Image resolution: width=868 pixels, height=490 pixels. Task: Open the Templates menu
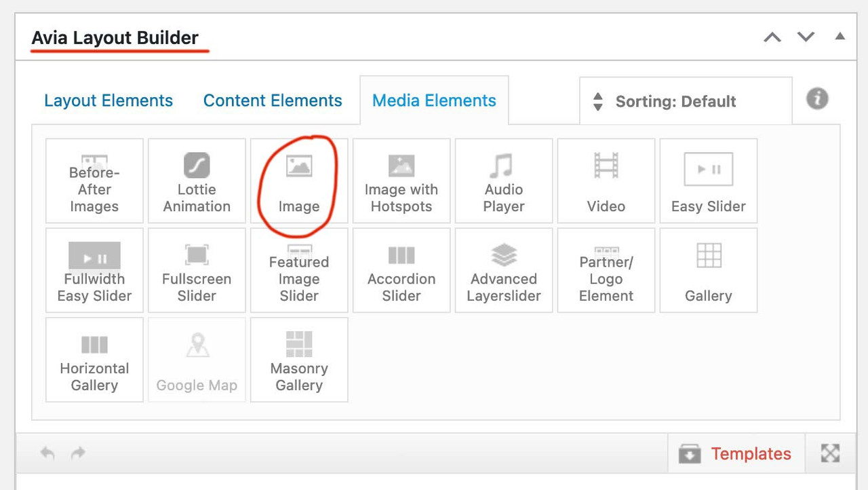pos(736,454)
